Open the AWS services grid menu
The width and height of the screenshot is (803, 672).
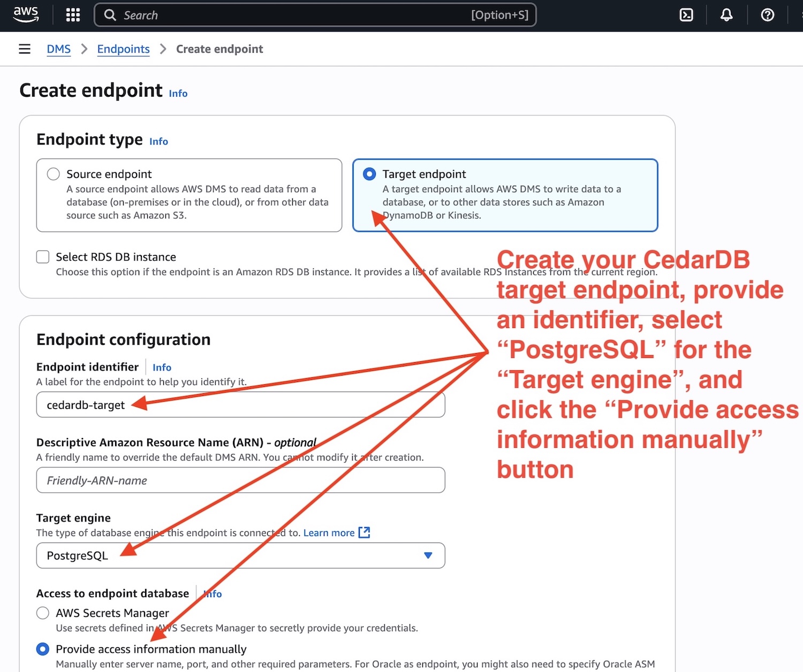click(x=73, y=15)
